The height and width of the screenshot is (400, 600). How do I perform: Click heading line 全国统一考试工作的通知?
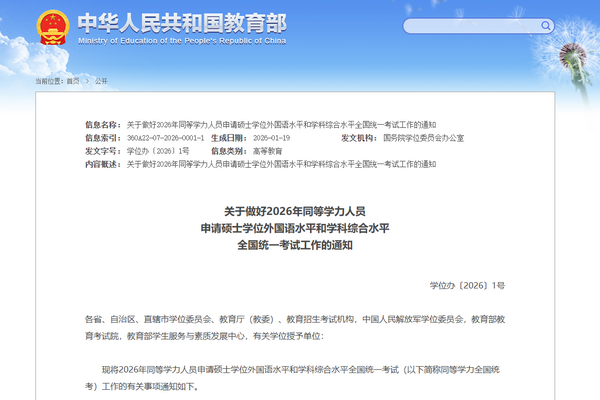coord(295,245)
